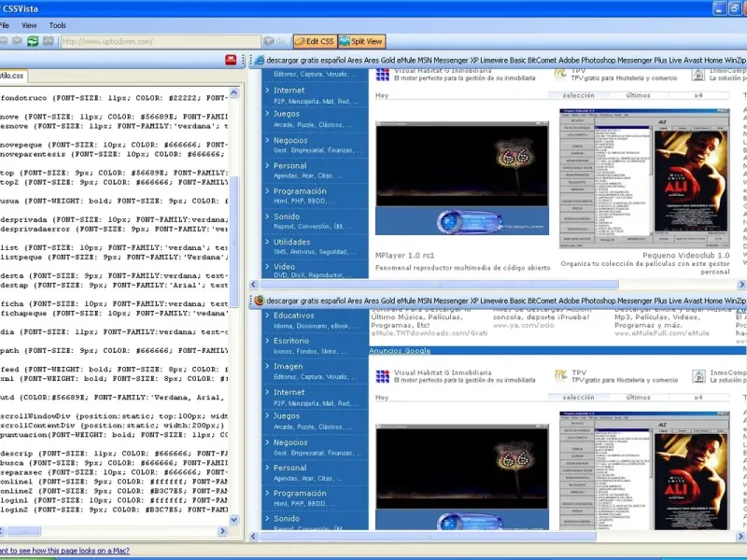
Task: Click InmoComp document icon in Firefox pane
Action: coord(698,376)
